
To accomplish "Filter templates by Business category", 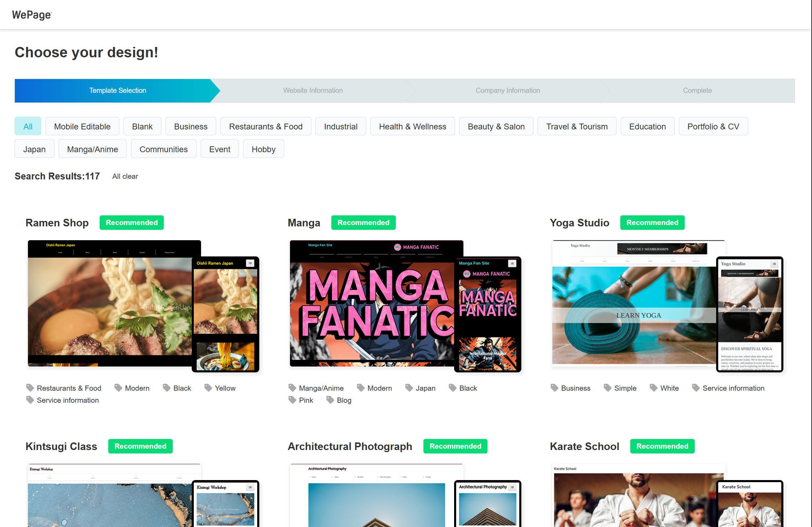I will 191,126.
